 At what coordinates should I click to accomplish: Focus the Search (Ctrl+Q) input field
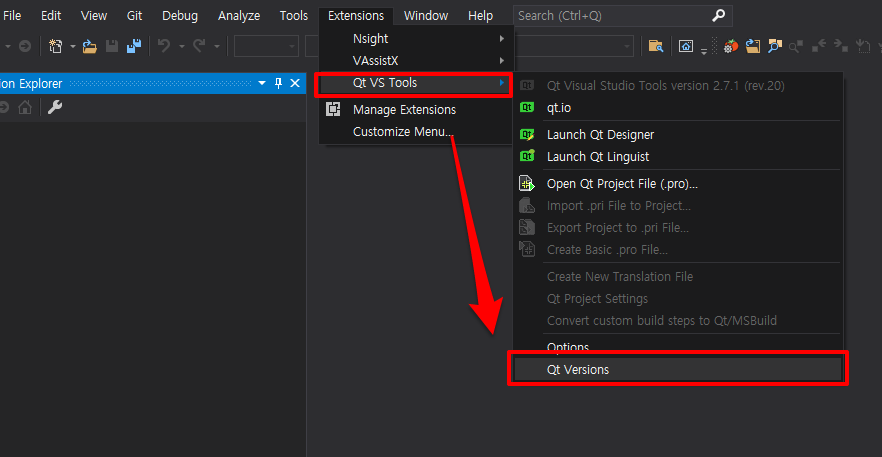[623, 16]
